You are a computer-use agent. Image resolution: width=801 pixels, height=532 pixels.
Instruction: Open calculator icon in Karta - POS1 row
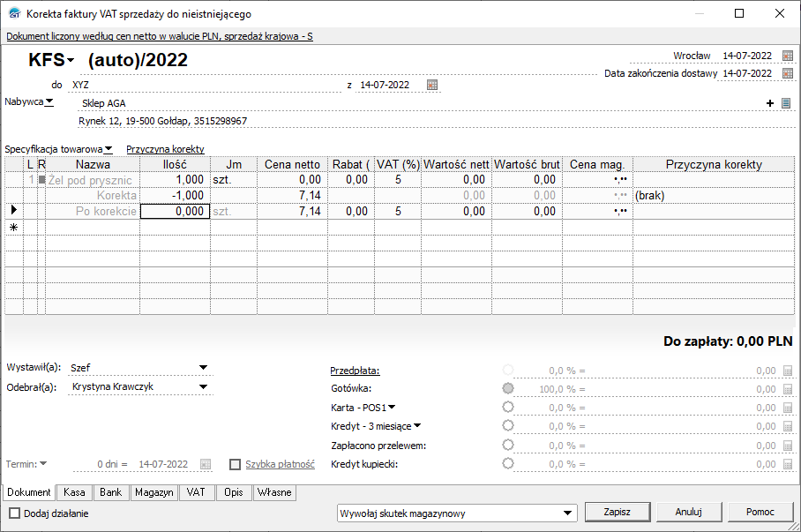coord(788,408)
